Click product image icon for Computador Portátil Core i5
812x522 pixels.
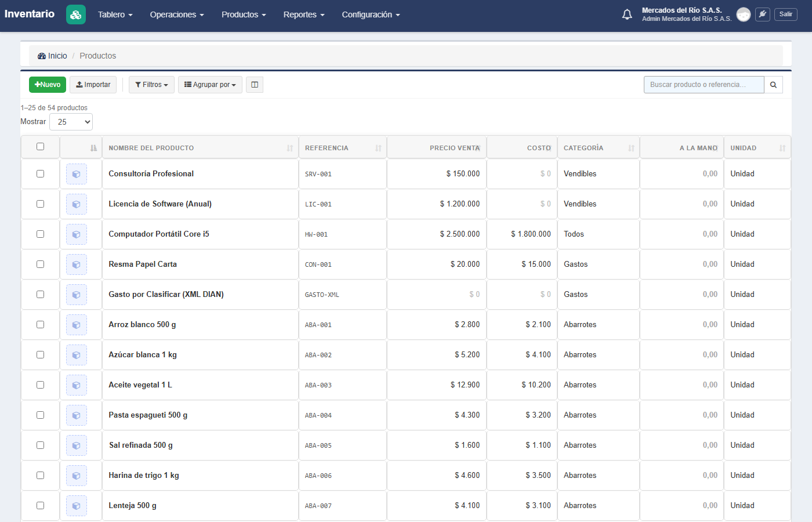(x=77, y=234)
